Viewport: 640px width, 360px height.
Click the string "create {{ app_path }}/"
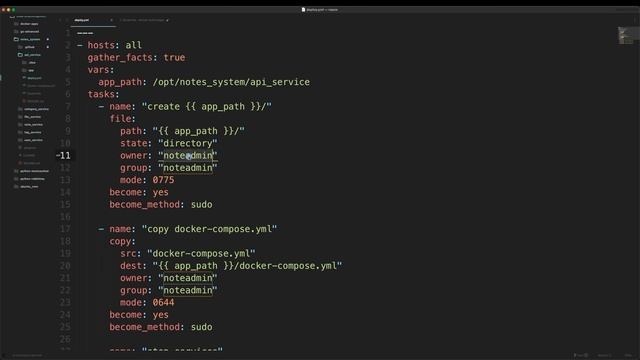click(207, 107)
